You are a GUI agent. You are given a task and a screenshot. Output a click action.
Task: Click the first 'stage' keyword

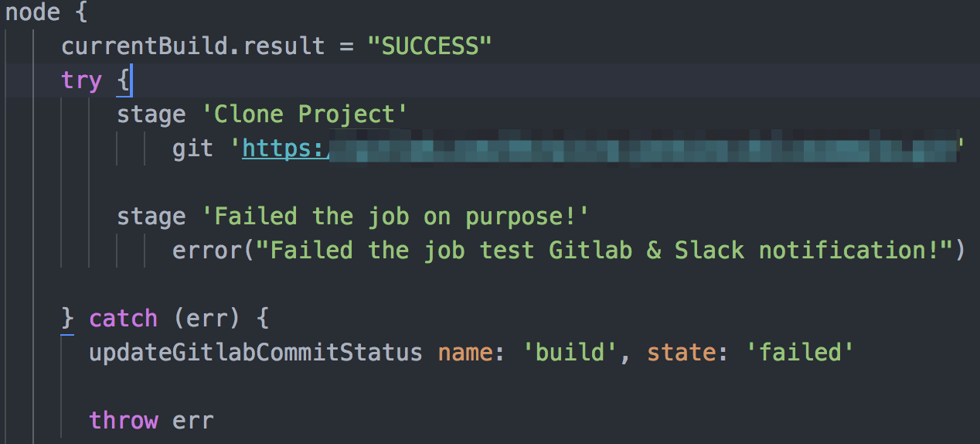[x=151, y=114]
